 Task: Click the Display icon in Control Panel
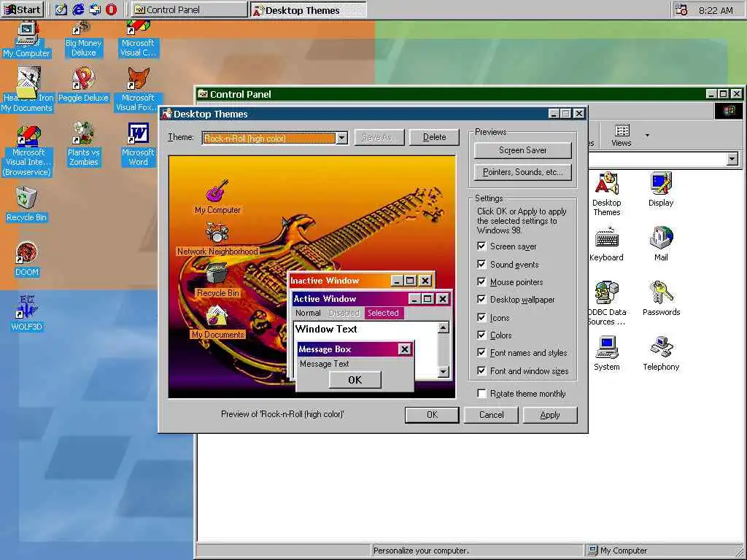pyautogui.click(x=661, y=190)
